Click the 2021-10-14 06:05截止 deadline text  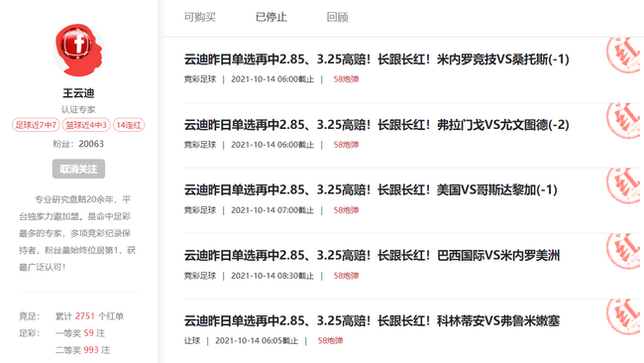tap(257, 341)
